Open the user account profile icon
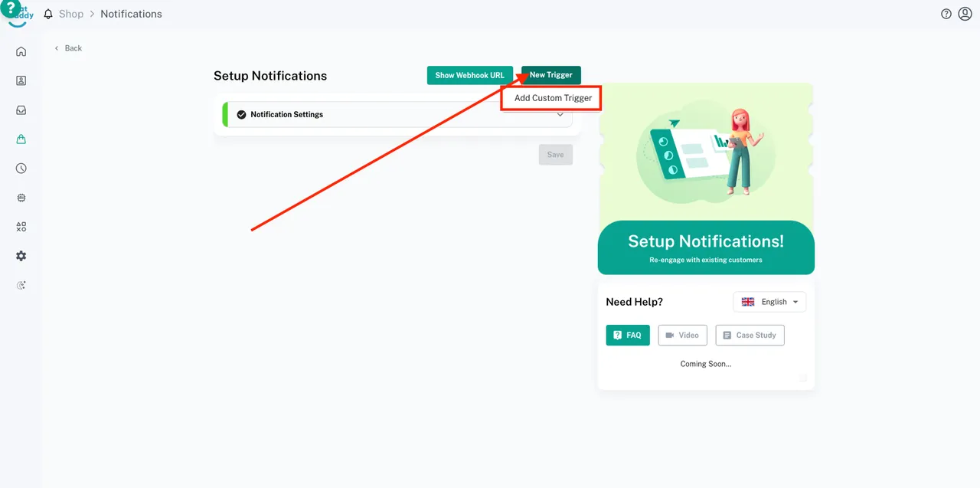The image size is (980, 488). tap(965, 14)
